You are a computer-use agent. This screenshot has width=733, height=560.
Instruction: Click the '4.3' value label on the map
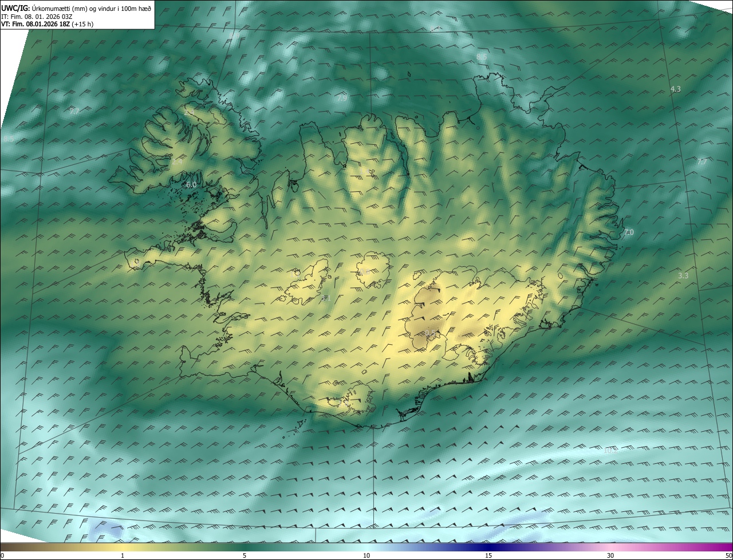pyautogui.click(x=676, y=89)
